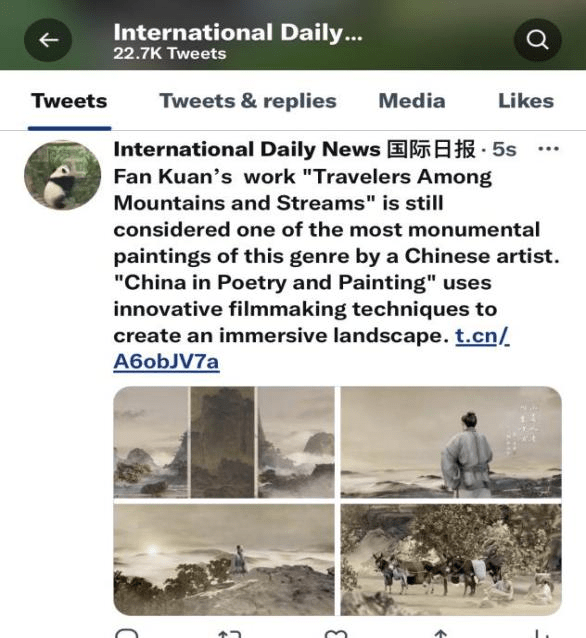Image resolution: width=586 pixels, height=638 pixels.
Task: Click the reply speech bubble icon
Action: pos(127,634)
